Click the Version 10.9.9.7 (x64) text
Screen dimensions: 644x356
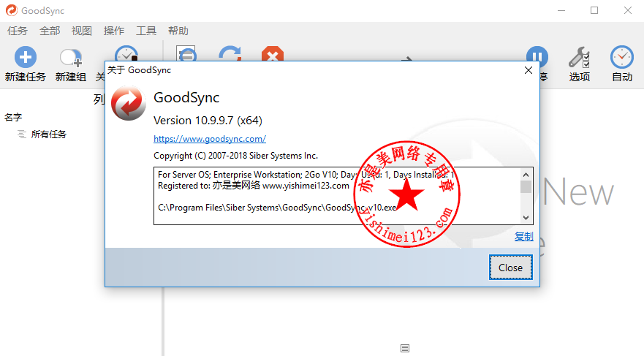point(208,121)
